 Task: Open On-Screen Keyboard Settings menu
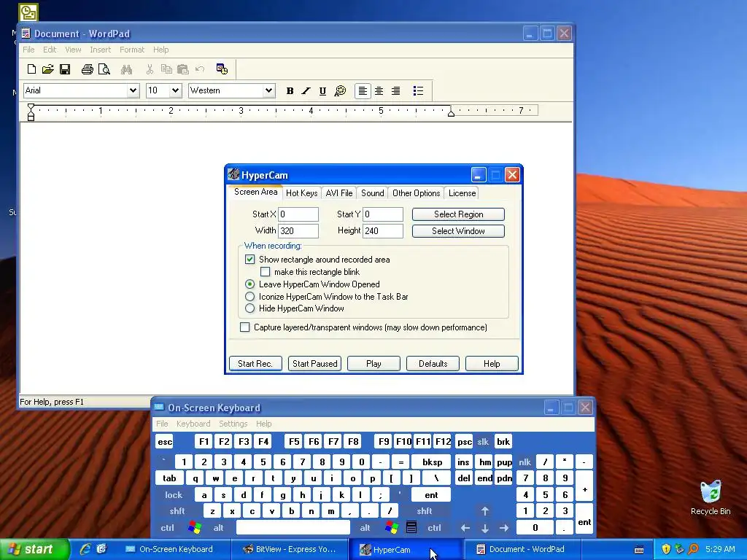coord(233,424)
